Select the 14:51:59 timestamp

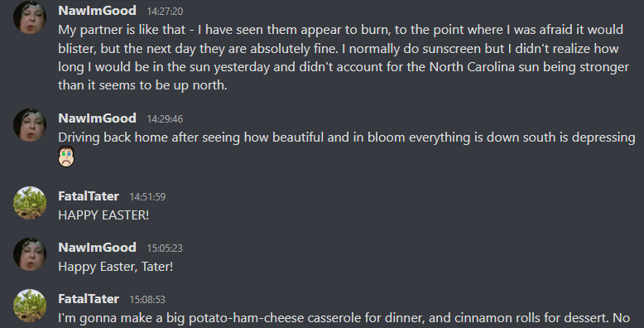(147, 197)
